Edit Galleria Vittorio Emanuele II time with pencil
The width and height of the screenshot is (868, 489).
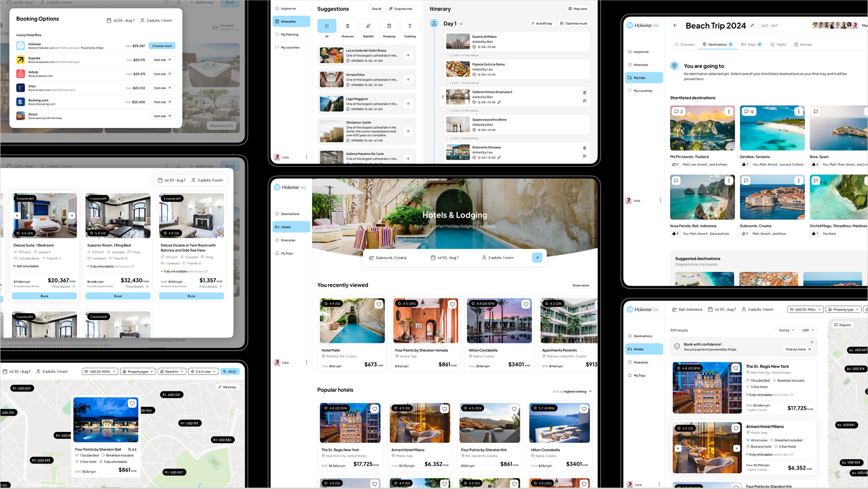click(x=499, y=102)
